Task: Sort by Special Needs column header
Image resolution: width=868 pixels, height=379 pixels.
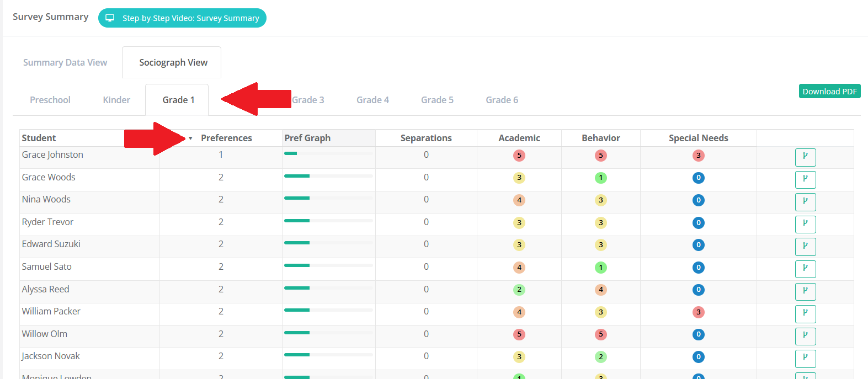Action: [x=699, y=138]
